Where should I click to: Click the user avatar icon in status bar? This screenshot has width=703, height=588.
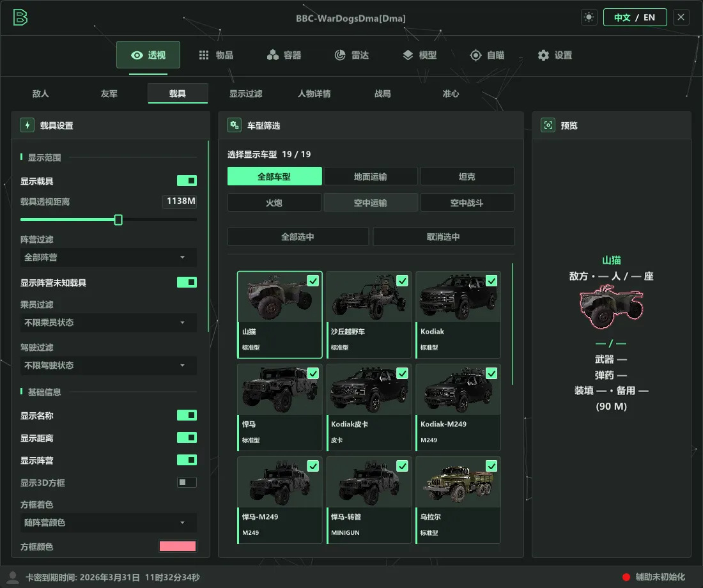click(13, 577)
